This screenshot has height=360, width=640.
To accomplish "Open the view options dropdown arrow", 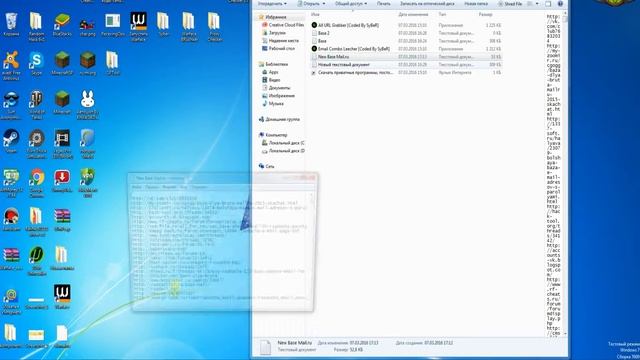I will (537, 4).
